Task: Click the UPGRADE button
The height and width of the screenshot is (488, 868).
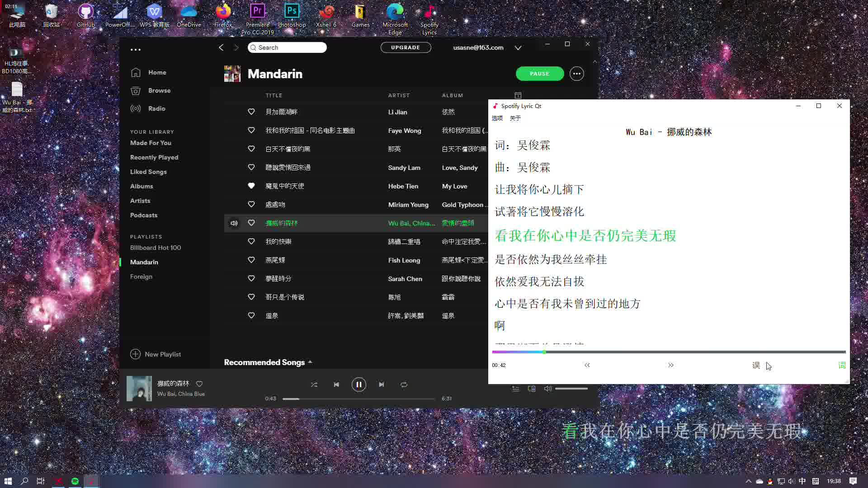Action: coord(406,47)
